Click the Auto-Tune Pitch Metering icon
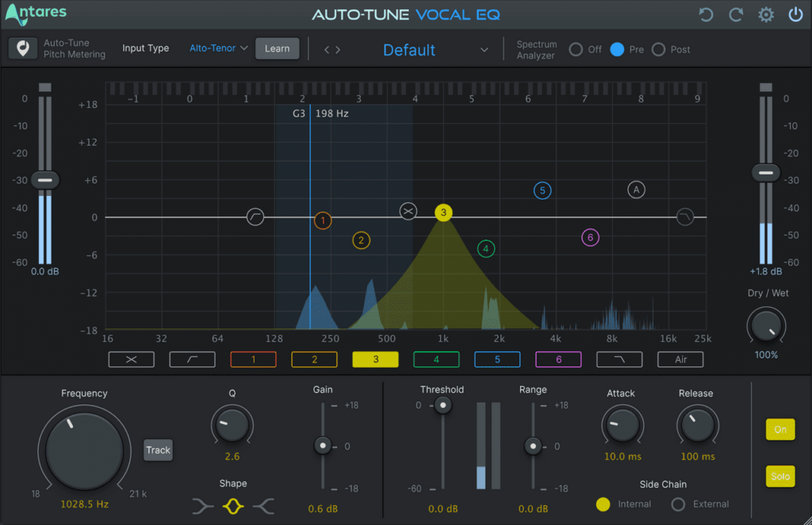 pyautogui.click(x=23, y=48)
